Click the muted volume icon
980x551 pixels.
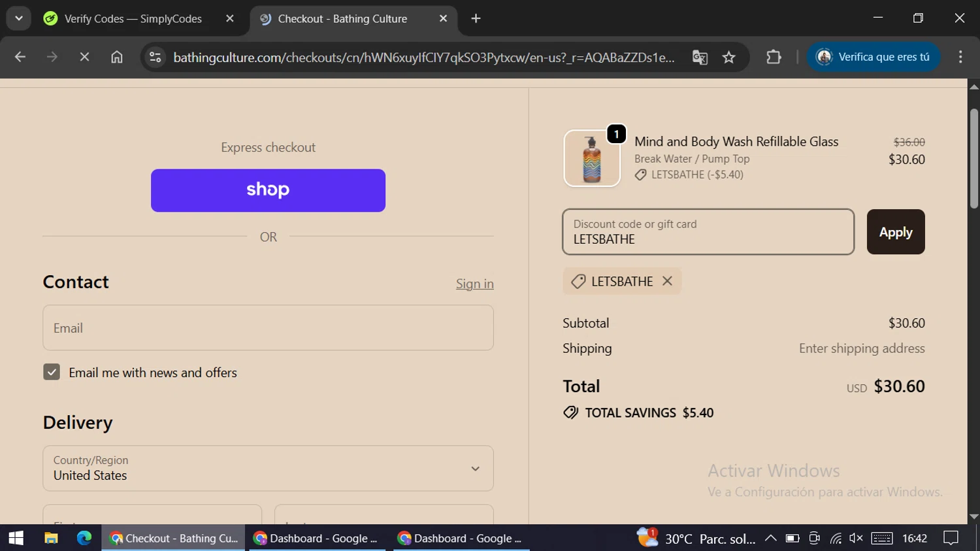[856, 538]
